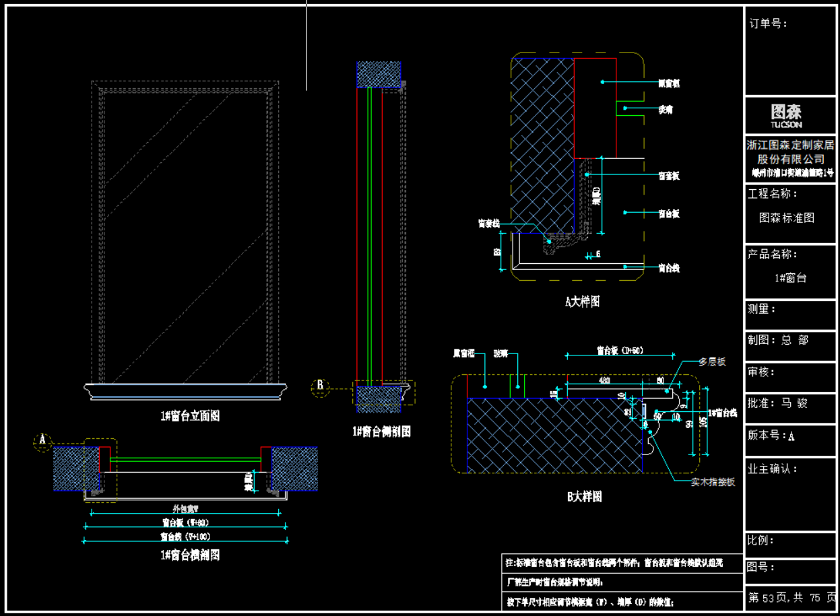This screenshot has height=616, width=840.
Task: Select the B大样图 title text
Action: click(x=583, y=497)
